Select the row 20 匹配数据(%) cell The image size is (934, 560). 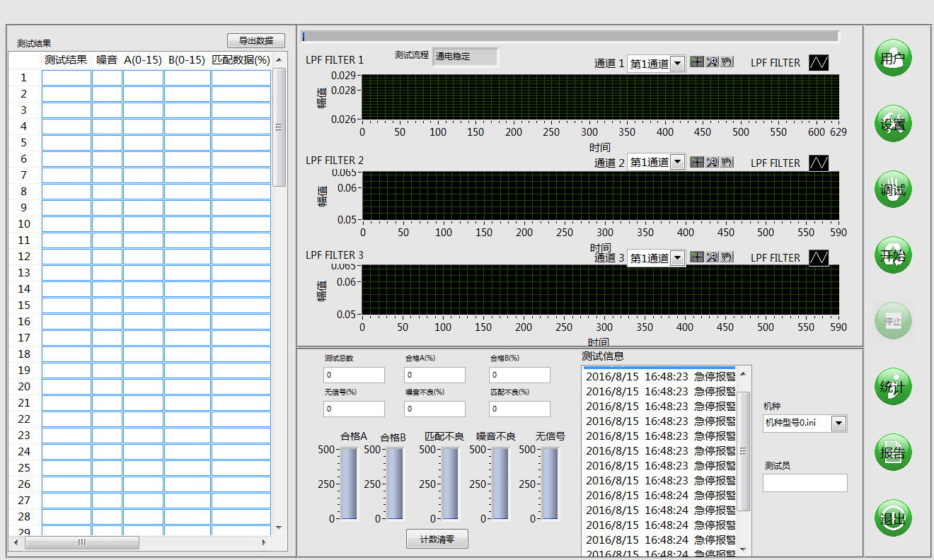(x=241, y=387)
